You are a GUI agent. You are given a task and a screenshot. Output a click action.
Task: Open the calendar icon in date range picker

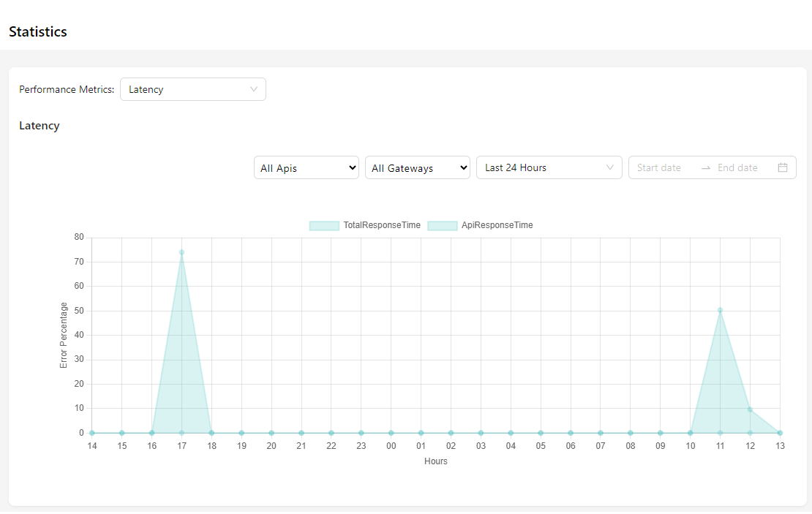pos(782,167)
